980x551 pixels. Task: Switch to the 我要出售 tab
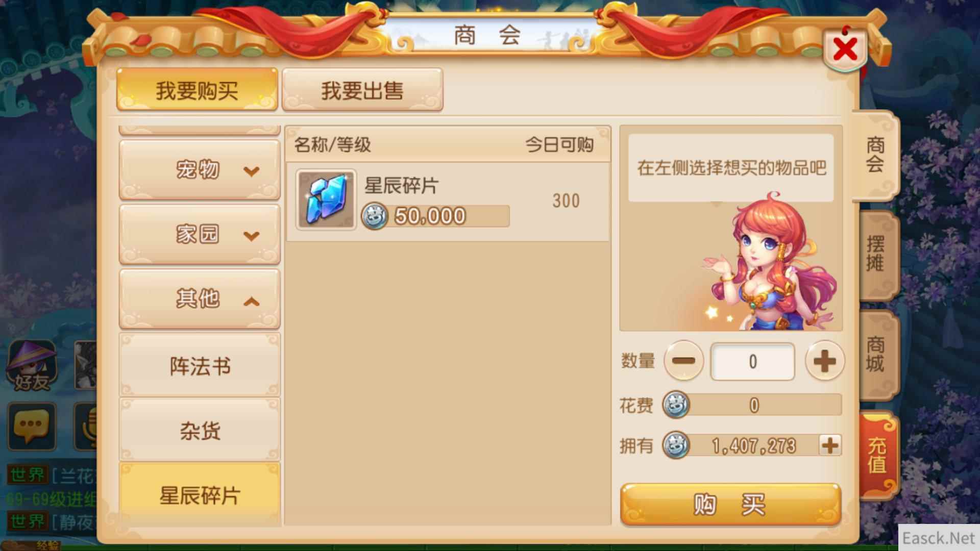tap(362, 90)
